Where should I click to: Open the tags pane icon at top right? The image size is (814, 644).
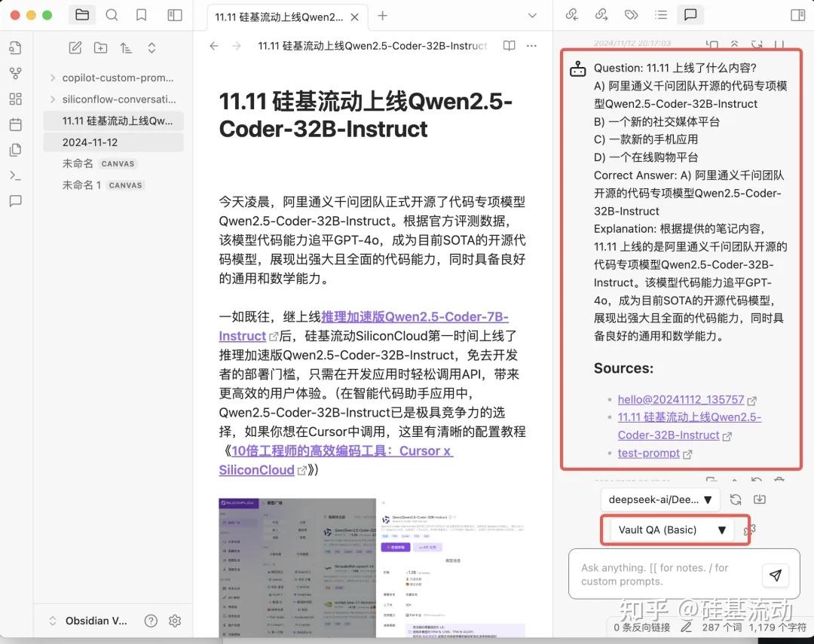point(631,14)
